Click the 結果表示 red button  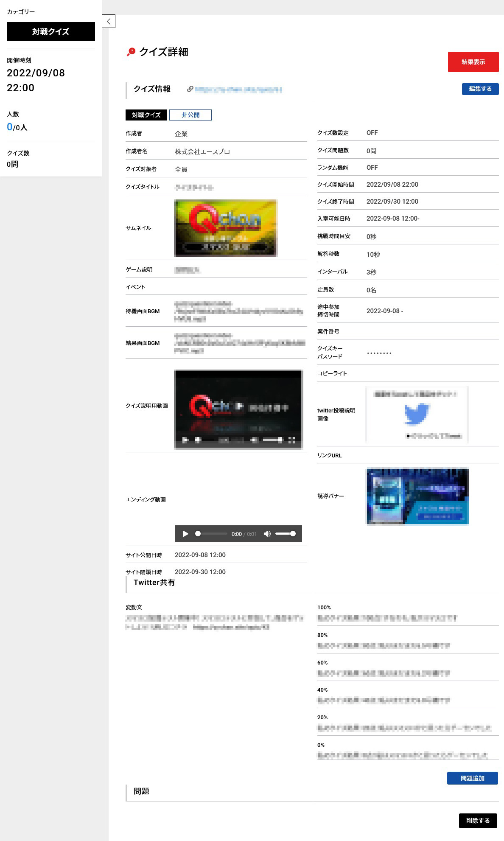coord(473,62)
